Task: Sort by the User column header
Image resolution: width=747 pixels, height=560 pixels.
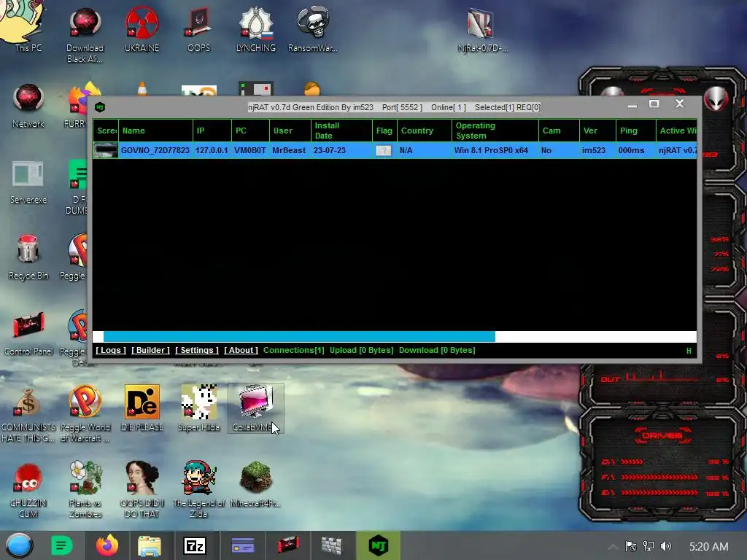Action: [x=290, y=131]
